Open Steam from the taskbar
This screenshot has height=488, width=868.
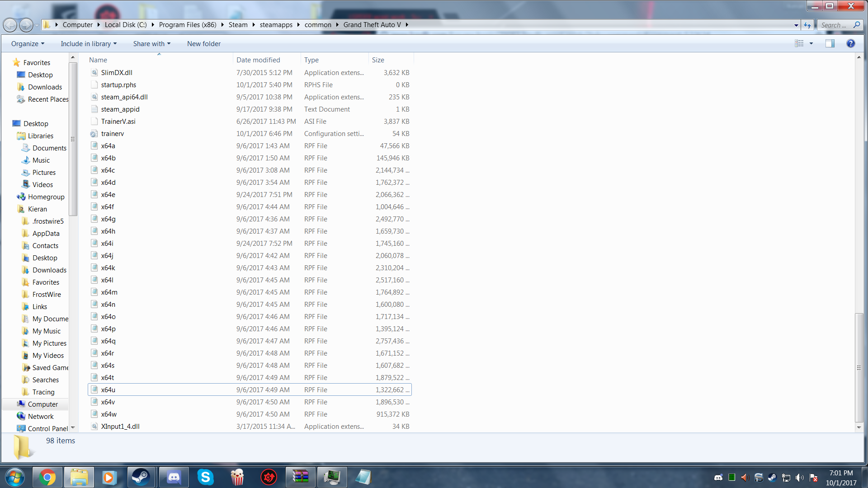point(141,477)
